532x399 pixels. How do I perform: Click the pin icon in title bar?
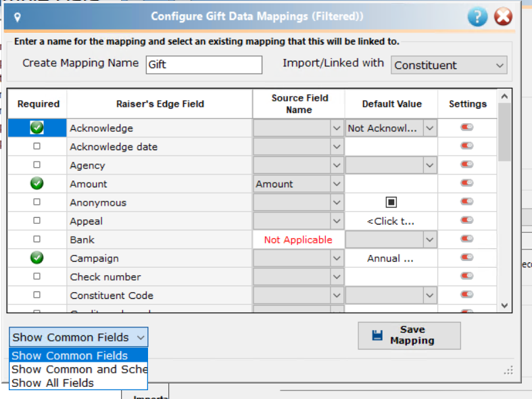pyautogui.click(x=18, y=17)
